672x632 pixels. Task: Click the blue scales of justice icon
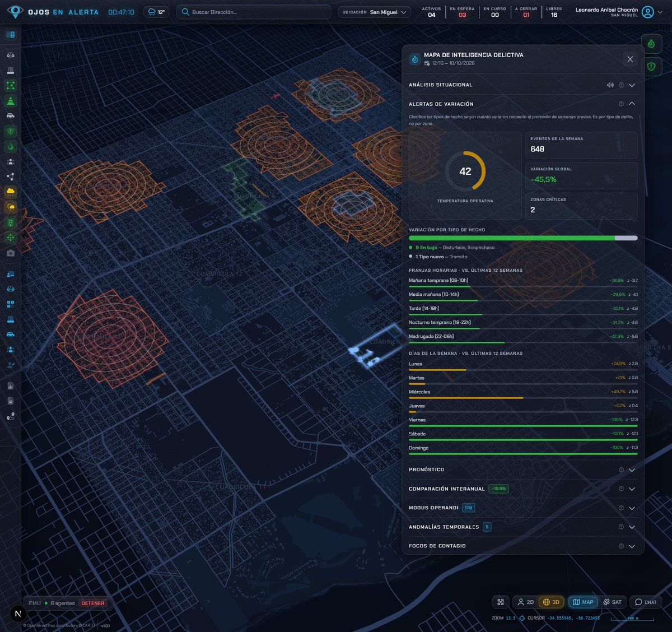point(11,289)
